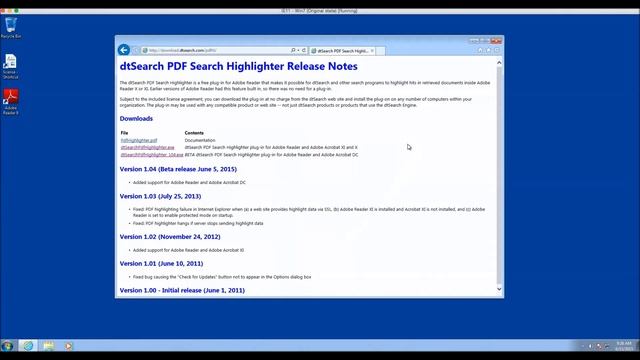Click the Version 1.03 (July 25, 2013) heading
The image size is (640, 360).
coord(160,196)
